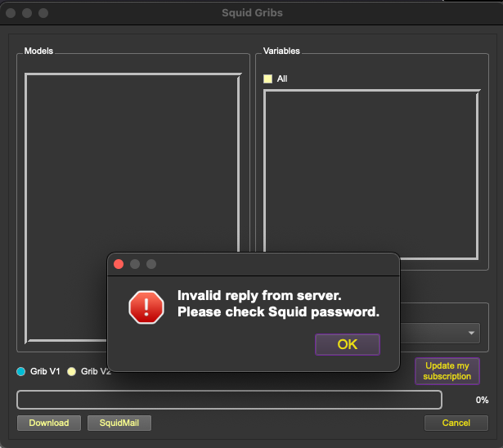Screen dimensions: 503x448
Task: Click the Download button
Action: (49, 423)
